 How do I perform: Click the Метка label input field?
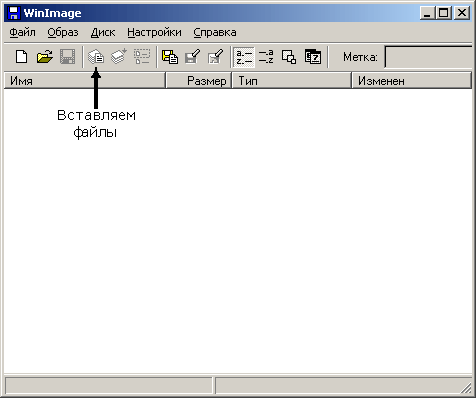(429, 57)
